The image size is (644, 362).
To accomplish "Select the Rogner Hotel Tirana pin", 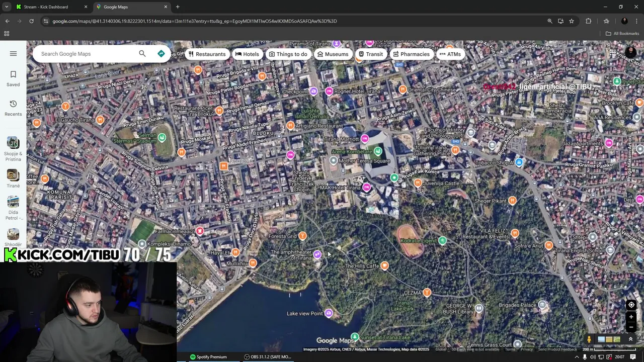I will pos(329,91).
